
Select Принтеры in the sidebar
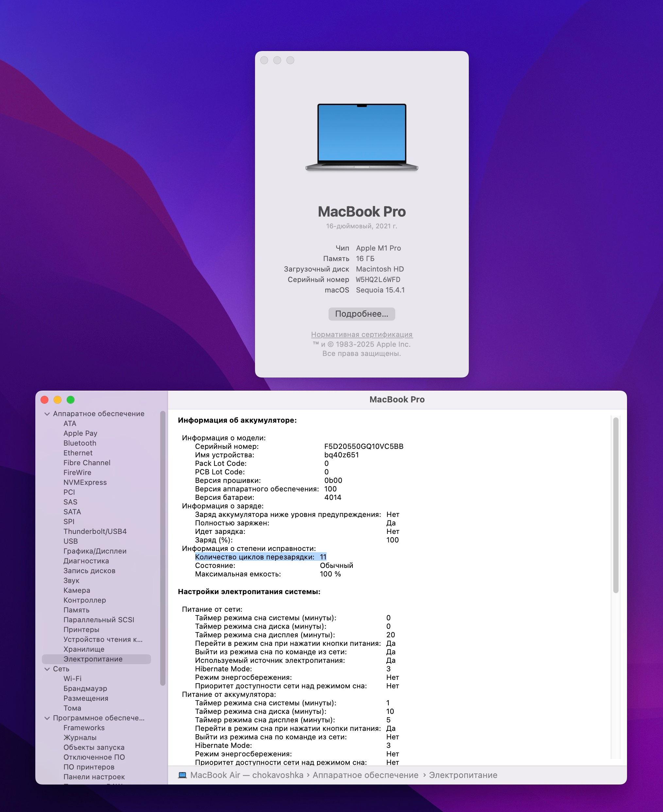coord(81,629)
